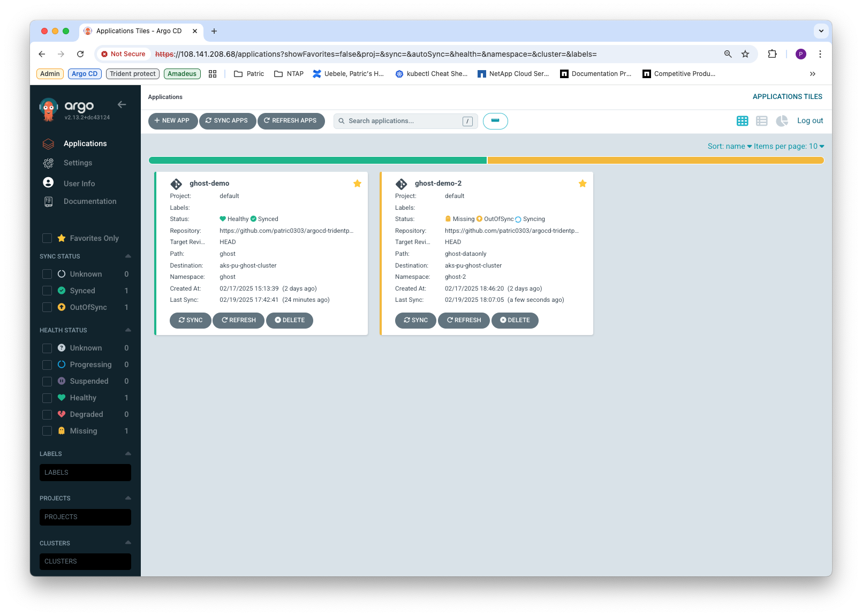862x616 pixels.
Task: Click the SYNC APPS button
Action: pos(227,121)
